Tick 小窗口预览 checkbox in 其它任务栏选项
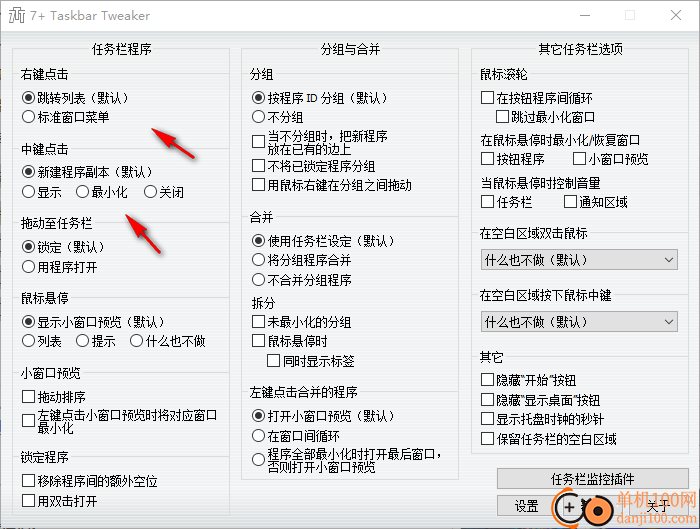Screen dimensions: 700x529 [579, 159]
